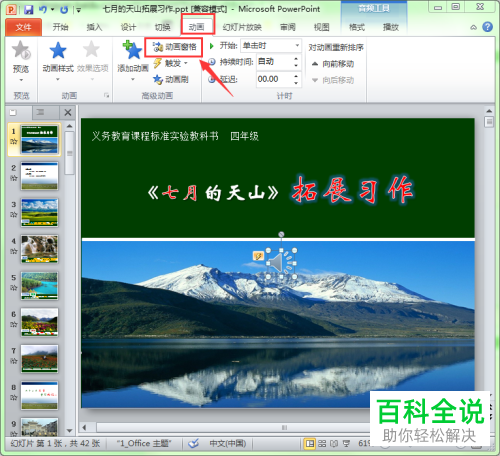Click the 预览 (Preview) star icon

(x=21, y=50)
